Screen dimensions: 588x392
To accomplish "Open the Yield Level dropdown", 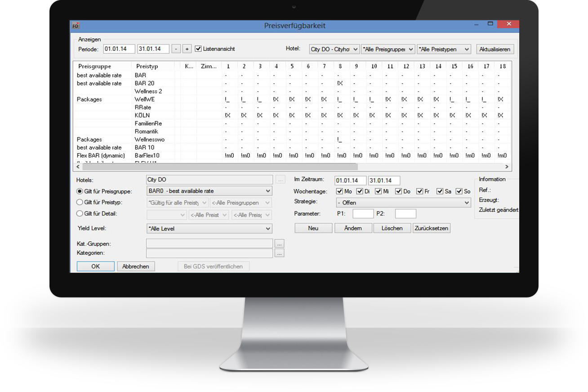I will 209,229.
